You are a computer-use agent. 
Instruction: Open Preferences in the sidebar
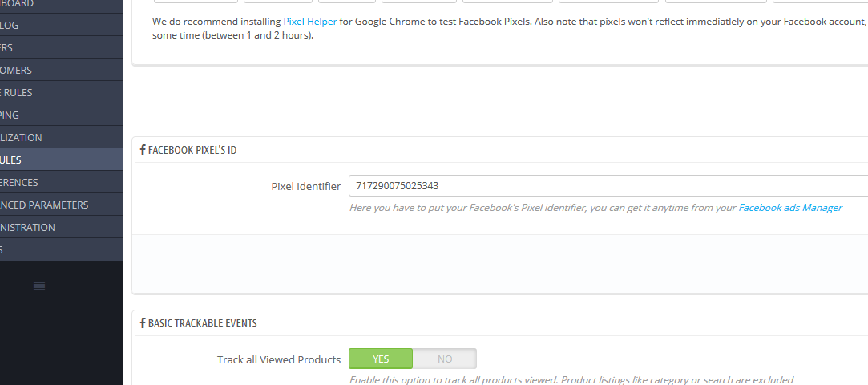coord(19,183)
